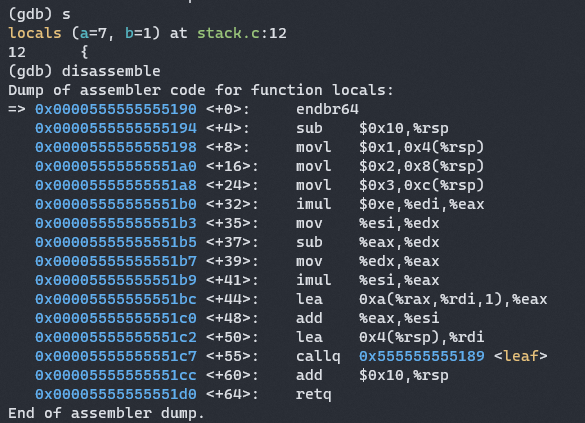Click the locals function name in yellow

35,33
